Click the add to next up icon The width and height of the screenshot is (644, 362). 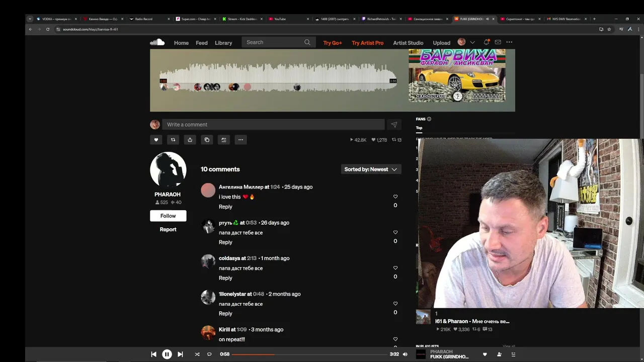click(x=224, y=140)
